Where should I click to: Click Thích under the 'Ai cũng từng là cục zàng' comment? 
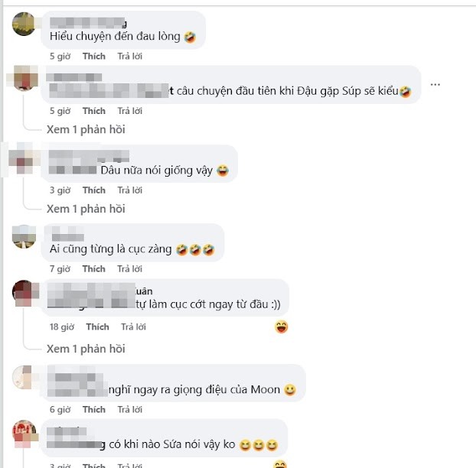pyautogui.click(x=94, y=268)
